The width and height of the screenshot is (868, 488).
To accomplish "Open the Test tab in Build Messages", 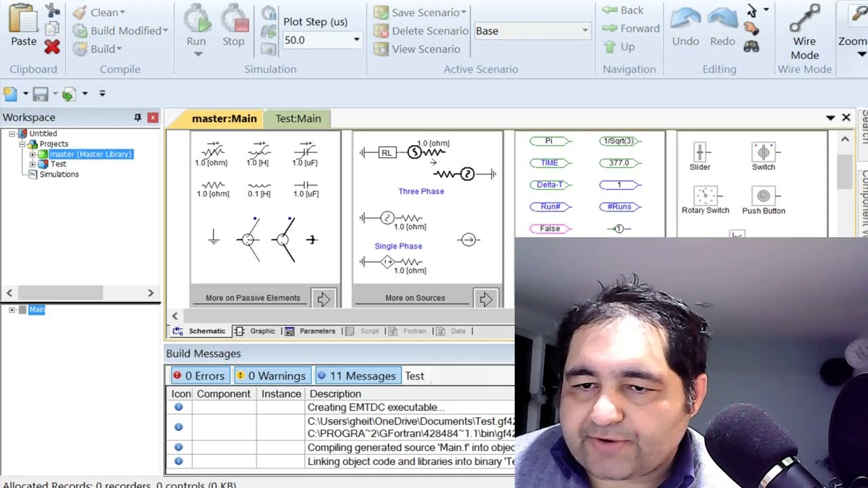I will 415,375.
